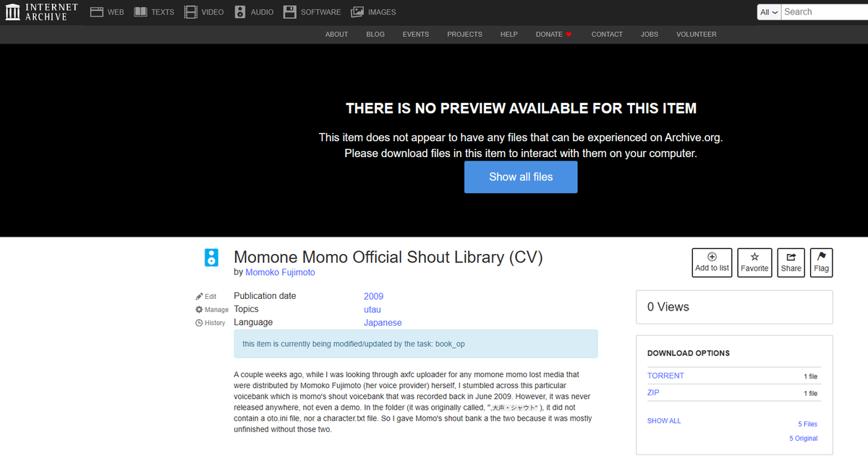Click the book_op task notice banner
868x456 pixels.
coord(416,344)
